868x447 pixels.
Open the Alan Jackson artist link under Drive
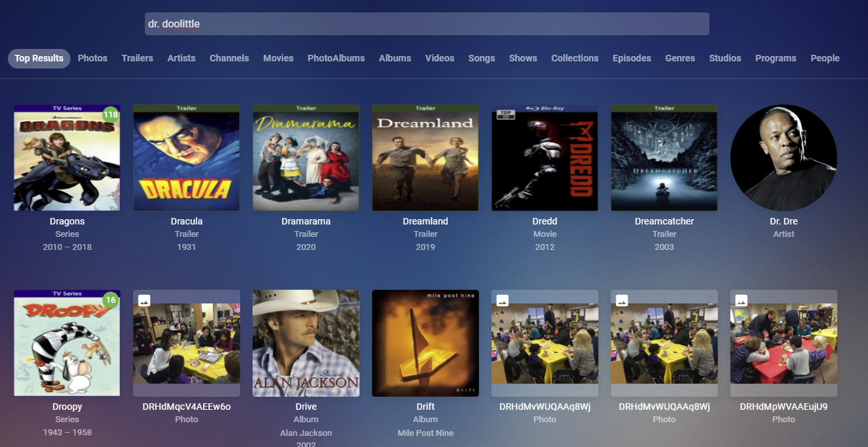(x=306, y=433)
